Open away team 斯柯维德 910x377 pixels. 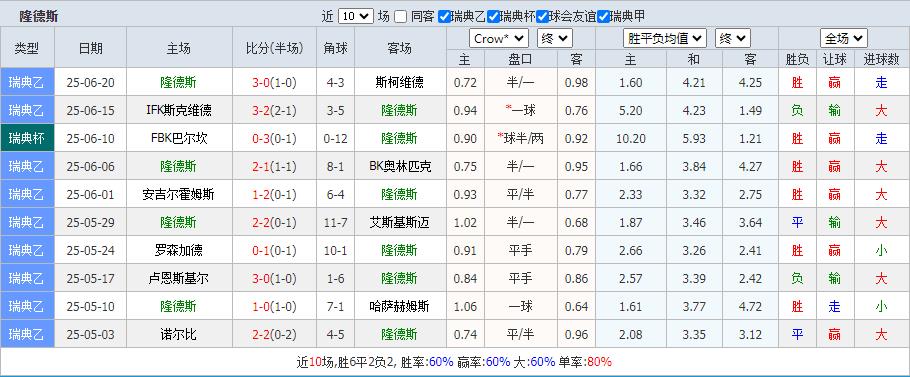click(400, 82)
